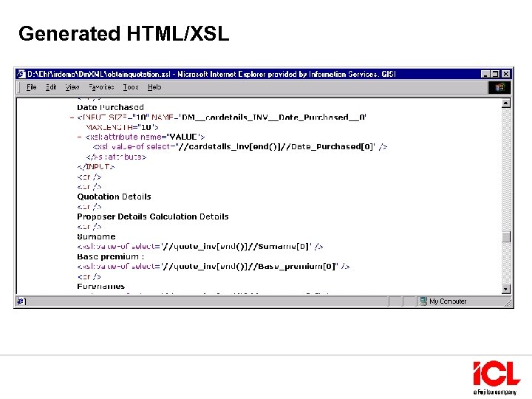Click the 'Surname' label text
This screenshot has height=399, width=532.
pos(96,236)
